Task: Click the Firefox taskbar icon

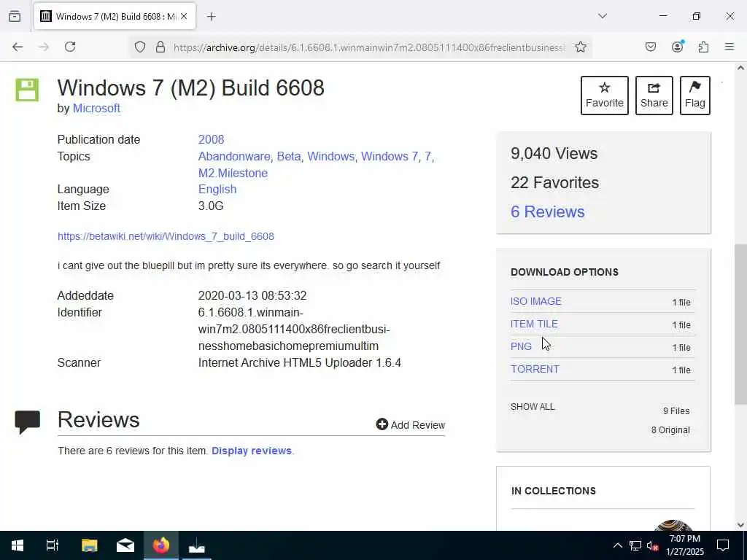Action: 161,545
